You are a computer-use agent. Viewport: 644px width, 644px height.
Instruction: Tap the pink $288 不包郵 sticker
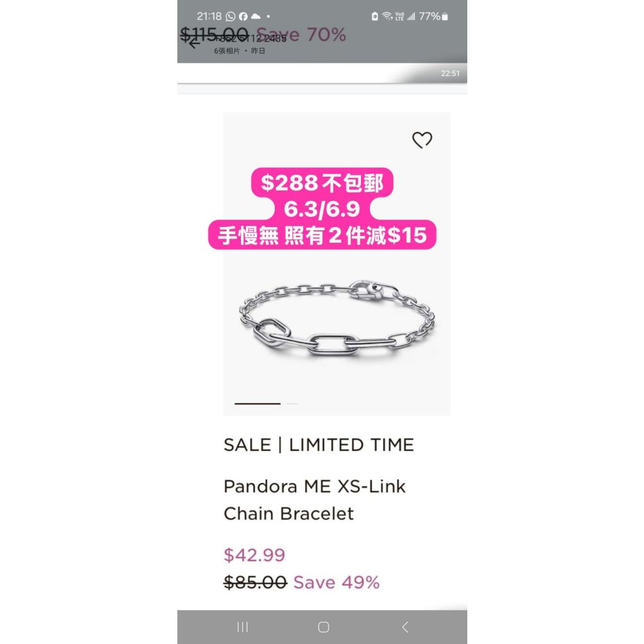322,182
